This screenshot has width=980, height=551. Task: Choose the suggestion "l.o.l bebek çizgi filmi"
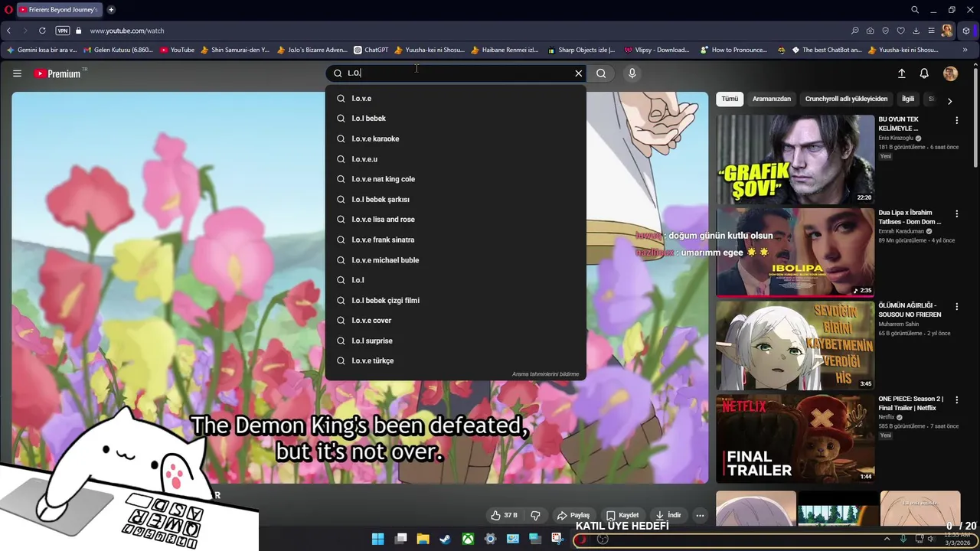click(x=456, y=300)
